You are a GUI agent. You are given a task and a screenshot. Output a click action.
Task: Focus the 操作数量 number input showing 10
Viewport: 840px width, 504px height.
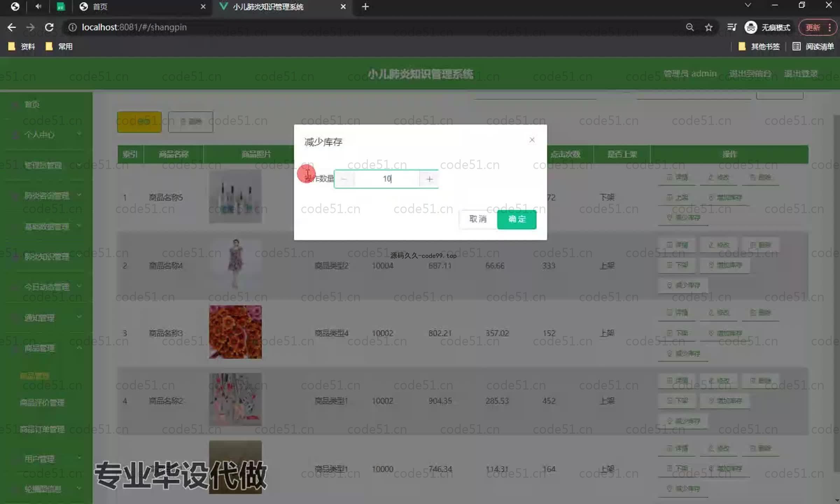tap(386, 179)
